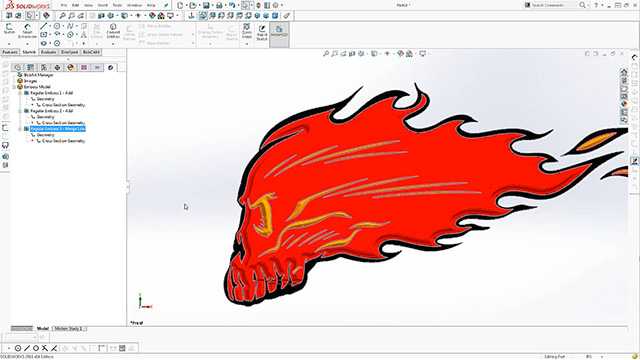The image size is (640, 360).
Task: Open the Smart Dimension dropdown arrow
Action: point(27,43)
